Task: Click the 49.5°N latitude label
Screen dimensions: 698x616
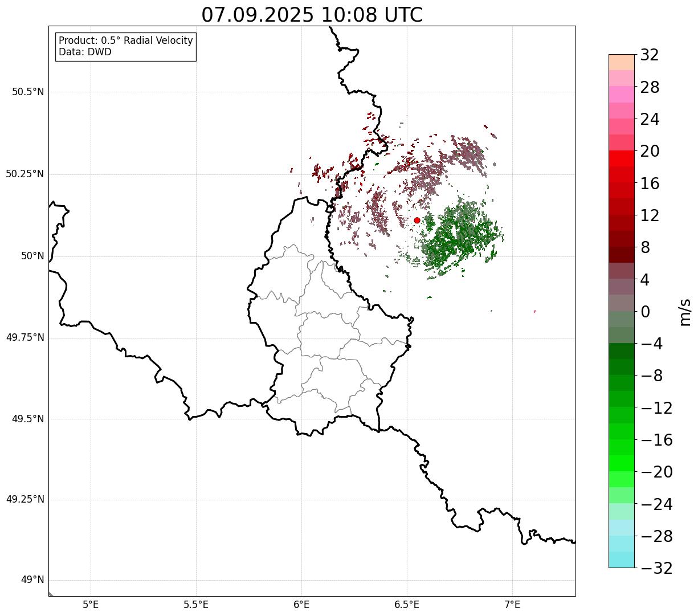Action: click(x=28, y=419)
